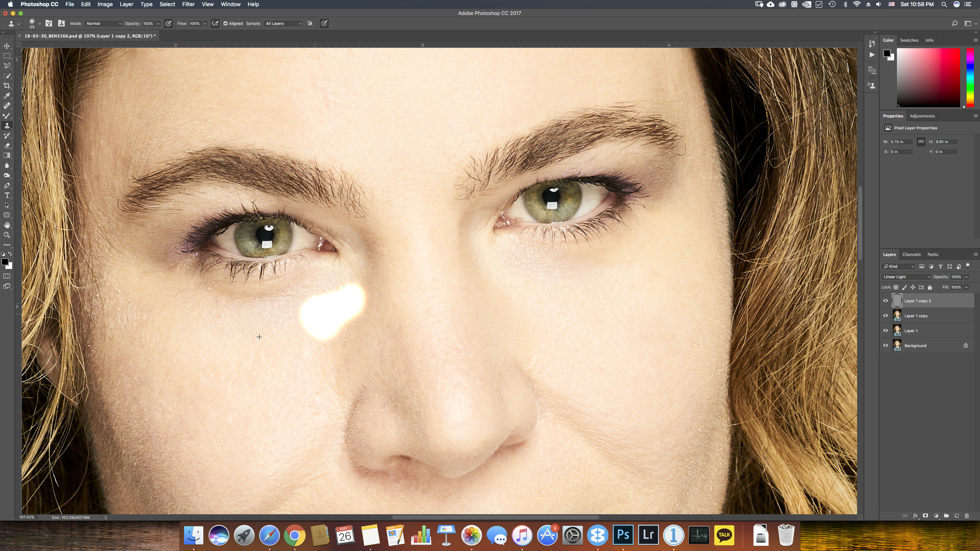Screen dimensions: 980x551
Task: Select the Crop tool
Action: click(7, 86)
